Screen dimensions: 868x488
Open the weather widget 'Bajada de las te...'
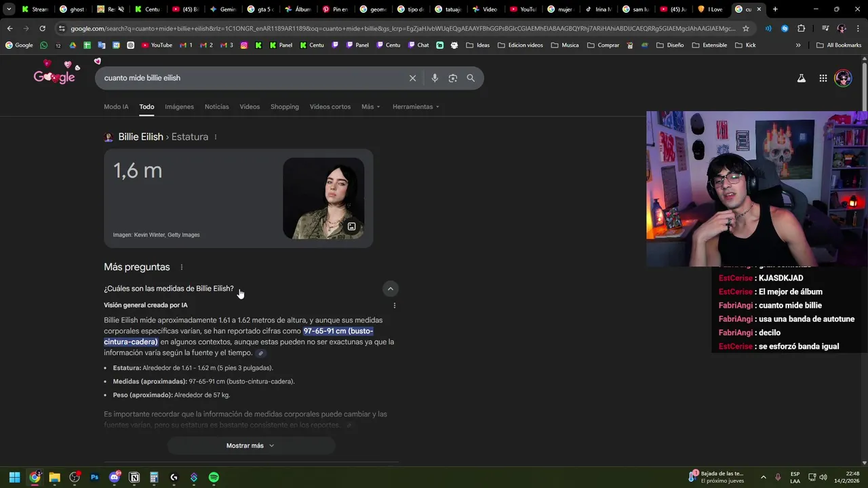click(717, 477)
